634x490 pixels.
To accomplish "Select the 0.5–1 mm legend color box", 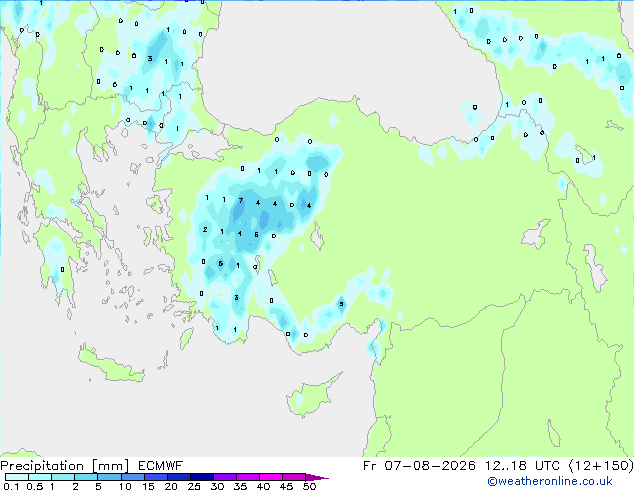I will [x=40, y=477].
